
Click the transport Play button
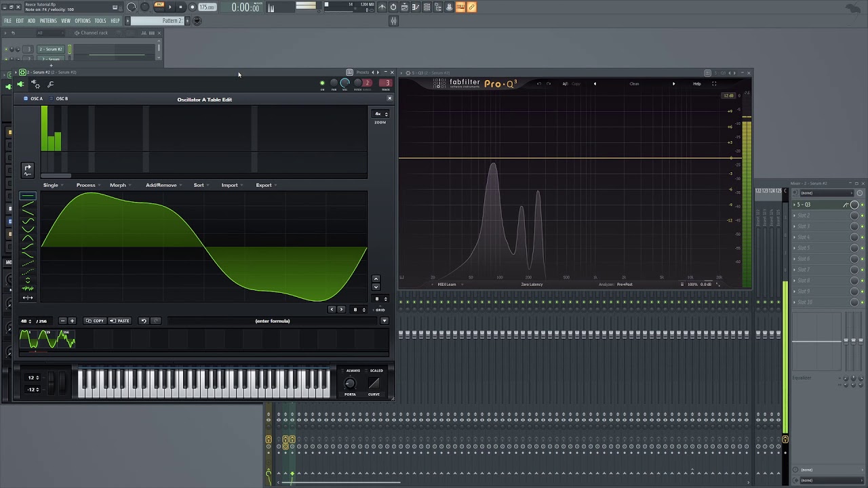[170, 7]
